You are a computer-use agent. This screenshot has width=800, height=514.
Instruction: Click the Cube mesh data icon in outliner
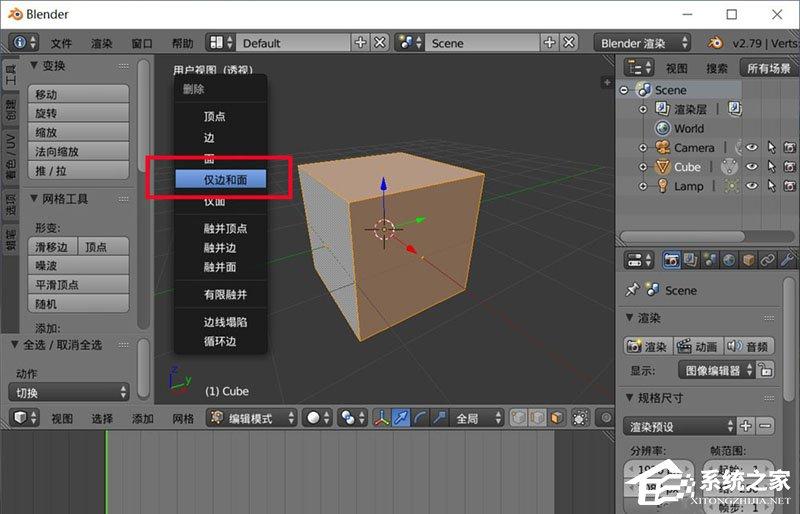pos(730,167)
